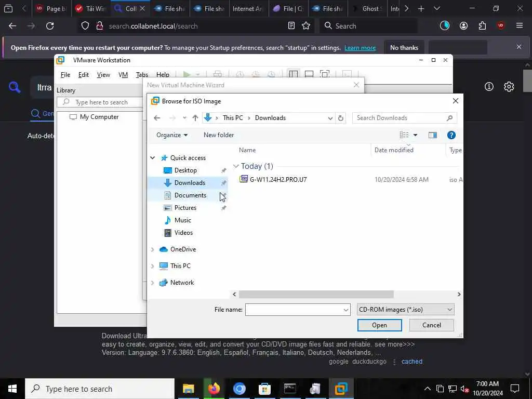
Task: Open the File name history dropdown arrow
Action: pos(345,310)
